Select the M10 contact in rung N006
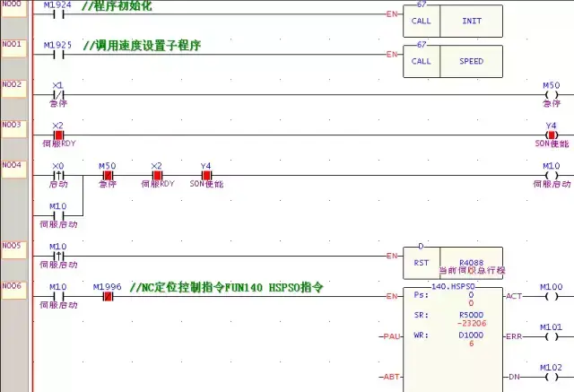This screenshot has height=392, width=574. 58,296
